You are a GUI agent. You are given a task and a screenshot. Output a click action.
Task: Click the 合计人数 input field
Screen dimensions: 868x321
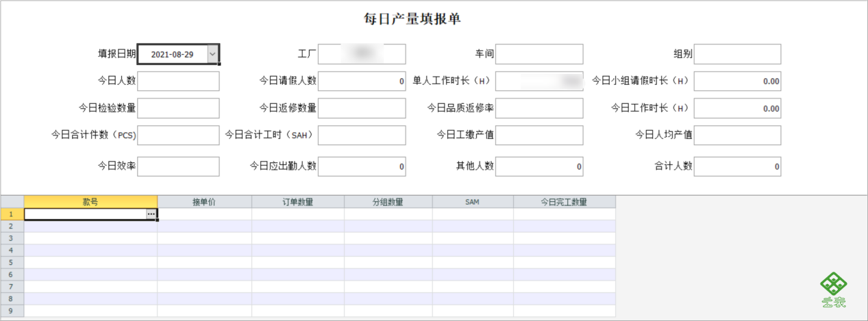(737, 166)
